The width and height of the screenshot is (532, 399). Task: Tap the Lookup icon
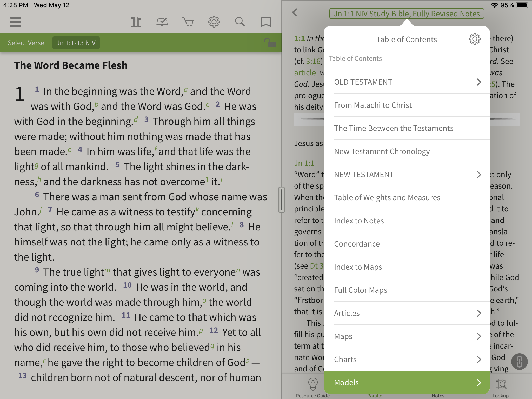[501, 384]
